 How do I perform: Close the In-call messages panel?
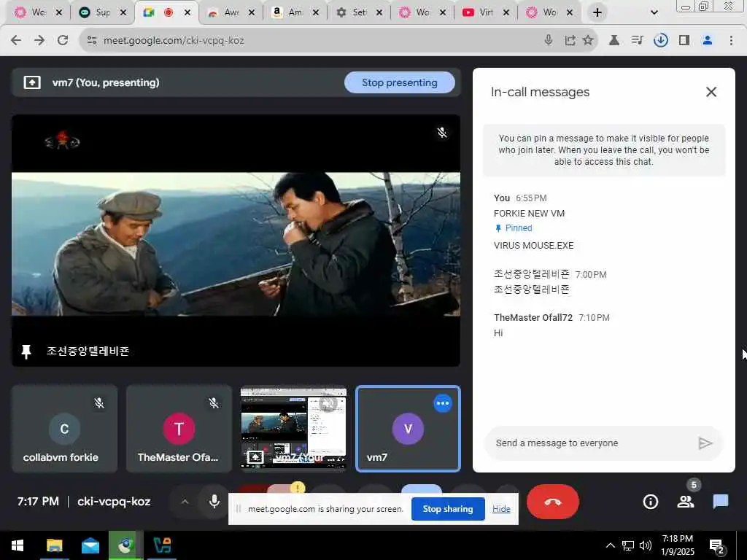tap(711, 92)
